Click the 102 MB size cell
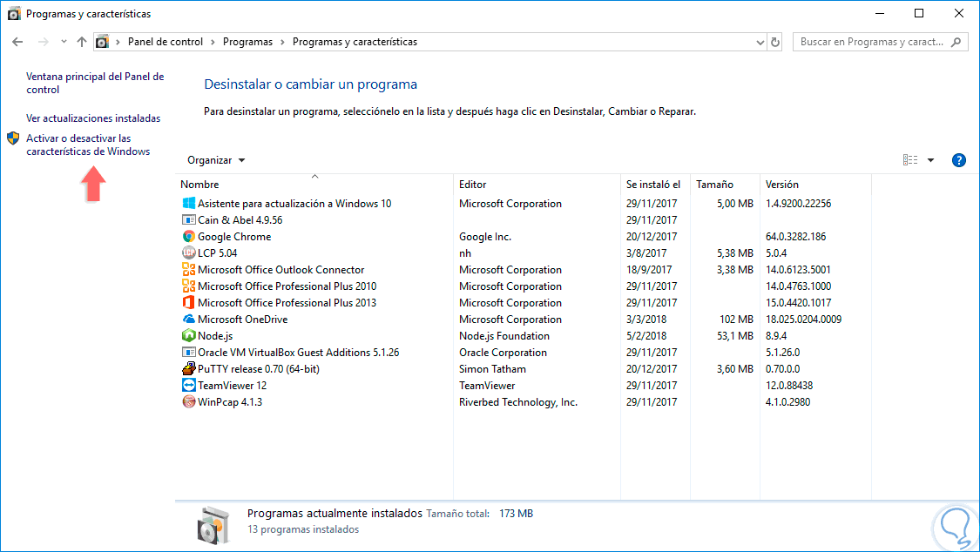 point(736,319)
